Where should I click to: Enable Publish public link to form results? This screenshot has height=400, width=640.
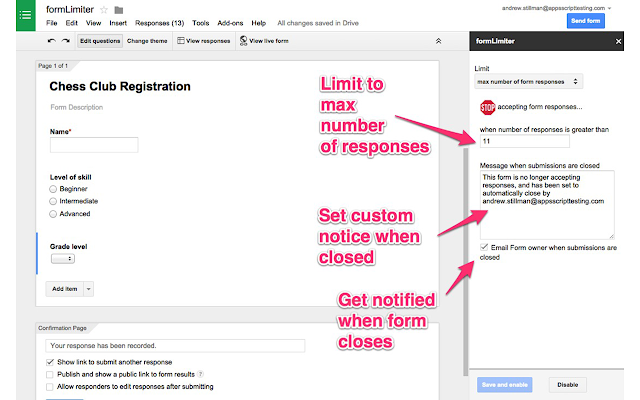pyautogui.click(x=50, y=374)
